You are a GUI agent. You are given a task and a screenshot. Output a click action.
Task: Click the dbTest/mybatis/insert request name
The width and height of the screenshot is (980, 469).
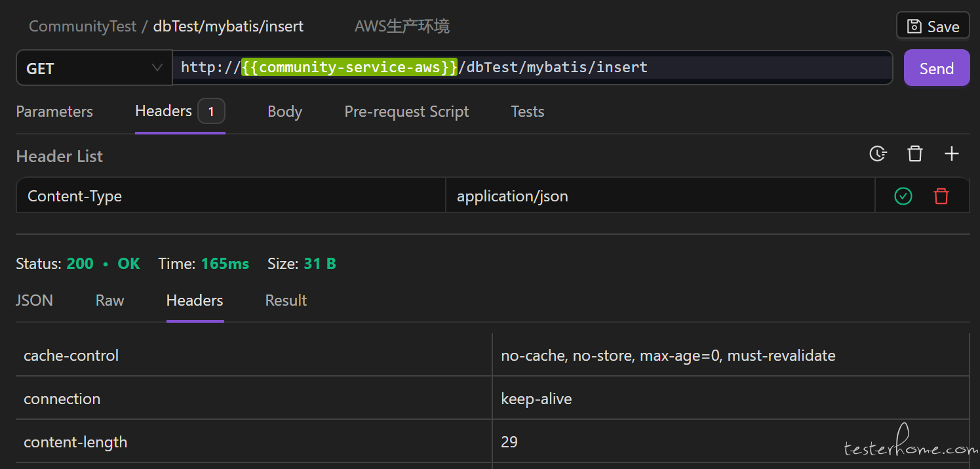[x=228, y=26]
